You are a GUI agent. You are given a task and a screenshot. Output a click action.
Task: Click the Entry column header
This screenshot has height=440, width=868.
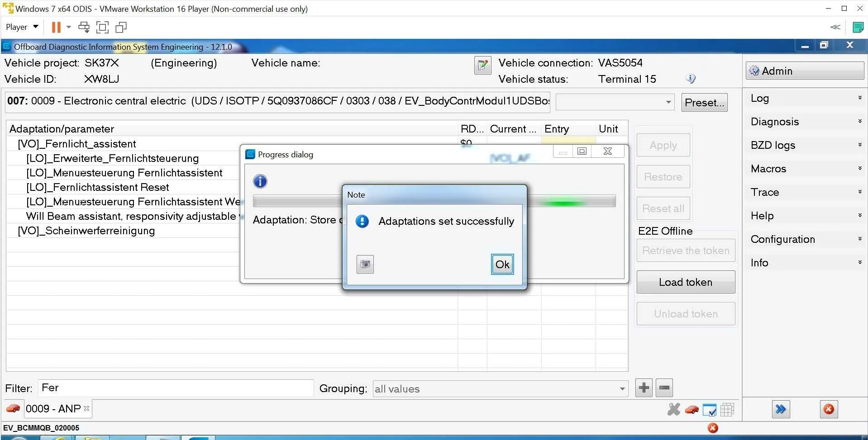(568, 129)
